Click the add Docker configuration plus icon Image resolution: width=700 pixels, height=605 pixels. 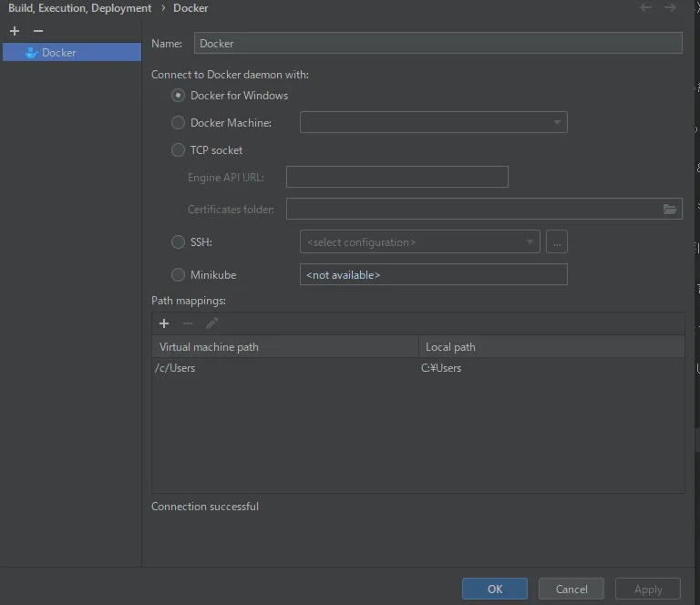pos(15,31)
